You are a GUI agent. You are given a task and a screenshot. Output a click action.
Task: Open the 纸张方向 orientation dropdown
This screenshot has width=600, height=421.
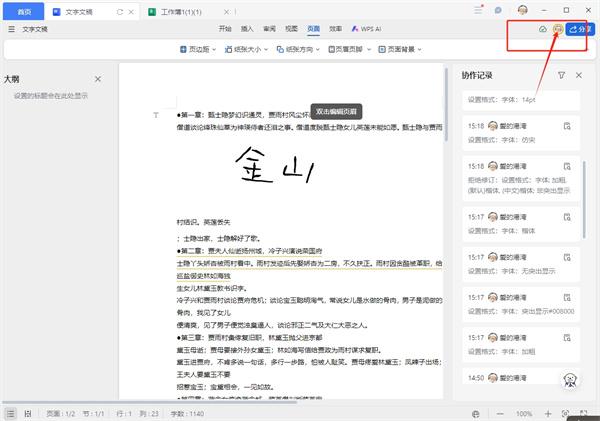297,49
